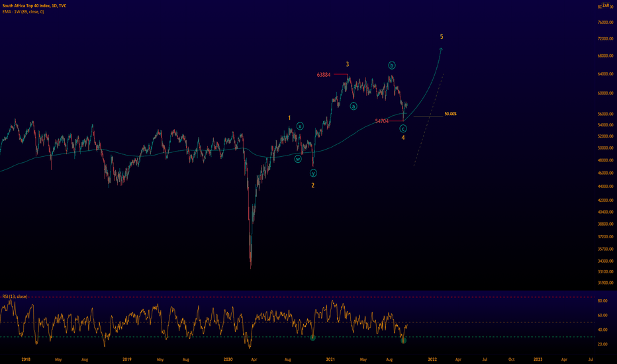Click Oct on the time axis
This screenshot has width=617, height=364.
[511, 359]
